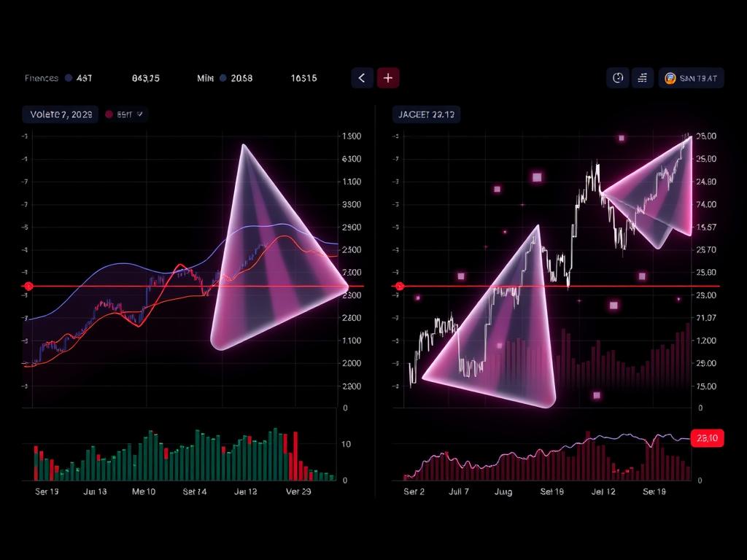Open the clock history icon
The height and width of the screenshot is (560, 747).
(x=618, y=77)
